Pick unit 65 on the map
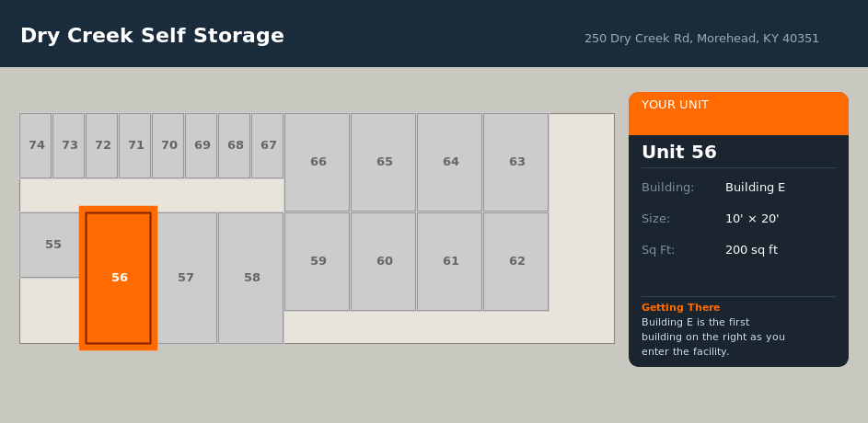The image size is (868, 423). [384, 162]
